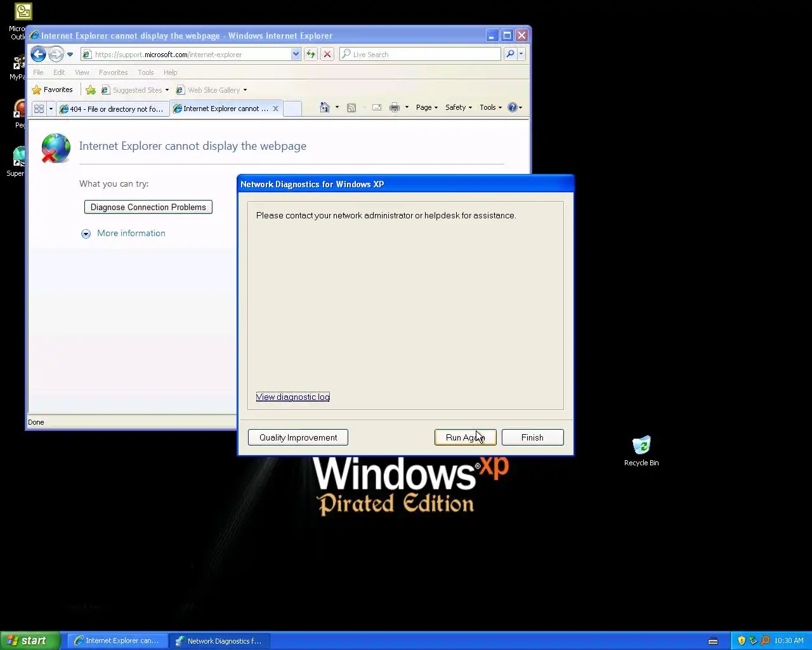Open the Suggested Sites link
This screenshot has width=812, height=650.
[x=135, y=90]
